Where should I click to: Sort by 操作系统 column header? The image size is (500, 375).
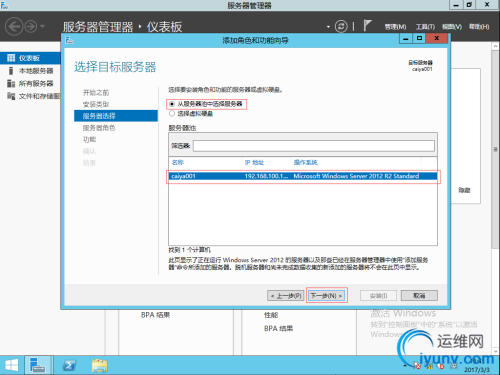[x=305, y=162]
